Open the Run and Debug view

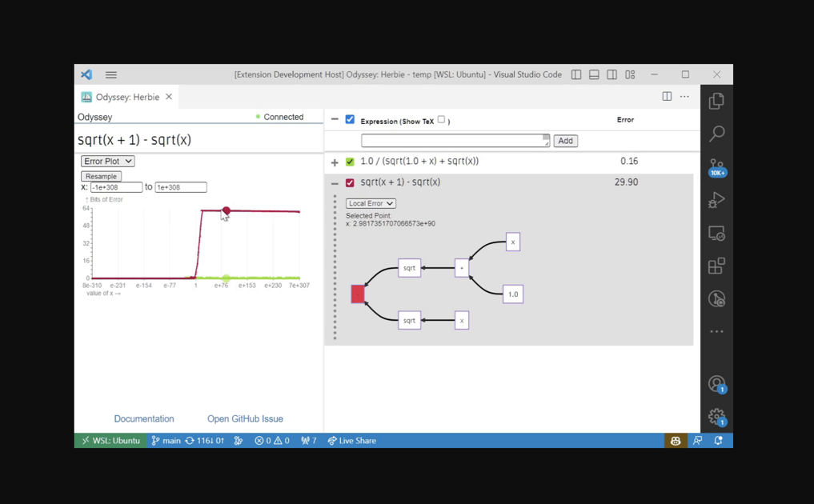point(716,199)
